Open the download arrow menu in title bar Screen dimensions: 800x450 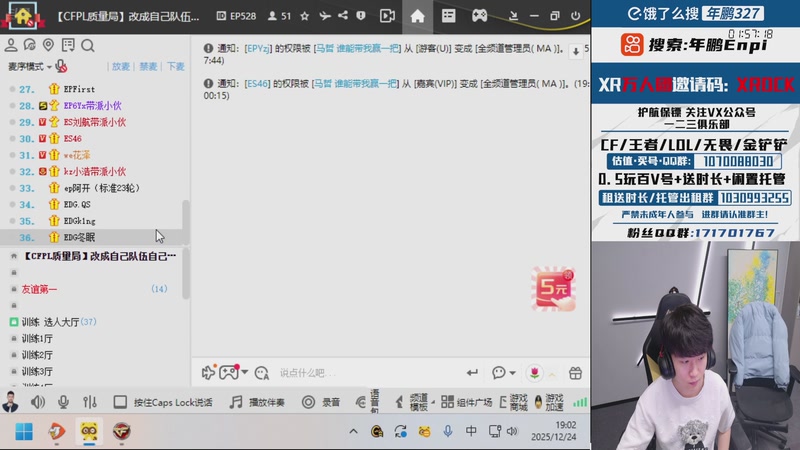click(513, 16)
